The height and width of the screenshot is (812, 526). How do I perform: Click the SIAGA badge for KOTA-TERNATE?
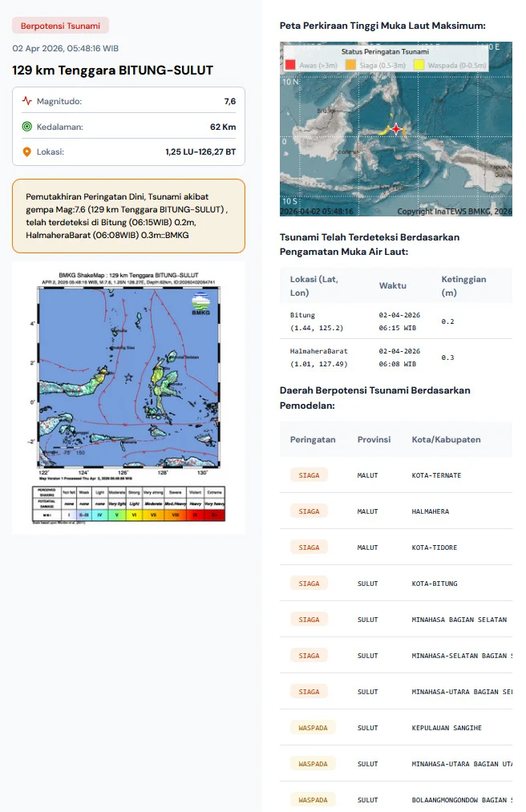[x=309, y=475]
